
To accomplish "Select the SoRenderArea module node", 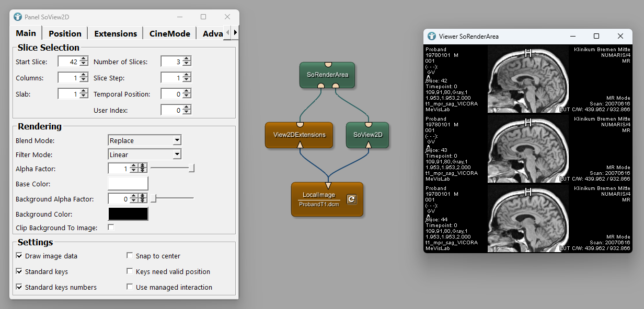I will pos(327,75).
